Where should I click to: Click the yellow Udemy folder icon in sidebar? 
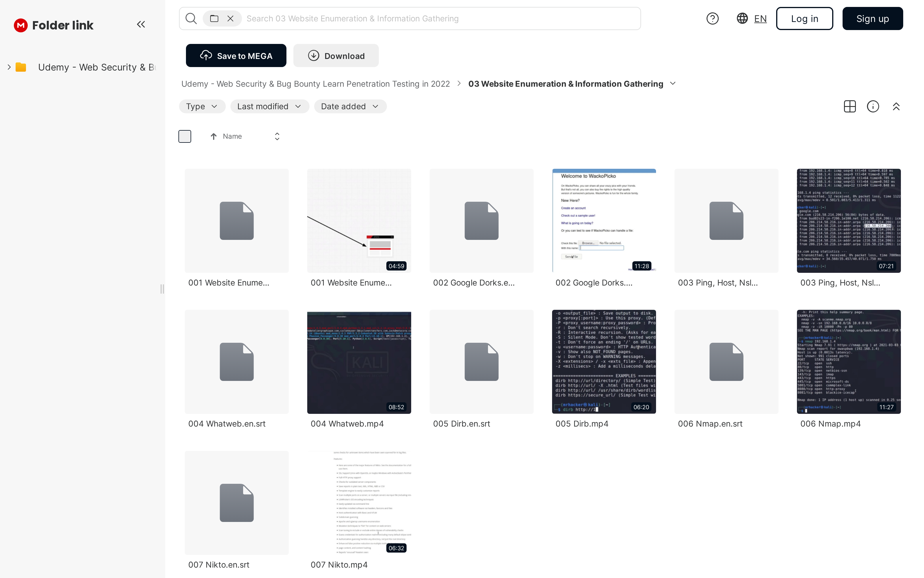pos(21,67)
